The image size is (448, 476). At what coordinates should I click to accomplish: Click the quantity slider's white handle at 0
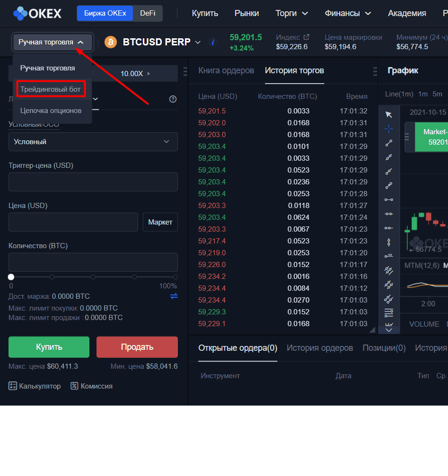pos(11,277)
